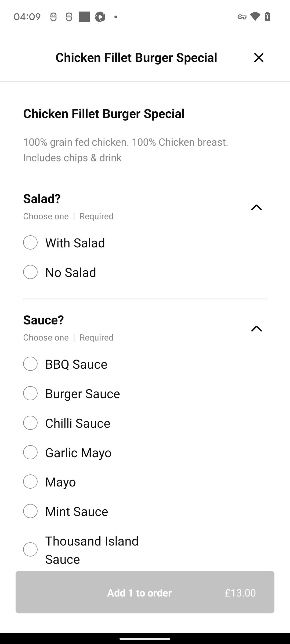Select BBQ Sauce radio button

(30, 364)
